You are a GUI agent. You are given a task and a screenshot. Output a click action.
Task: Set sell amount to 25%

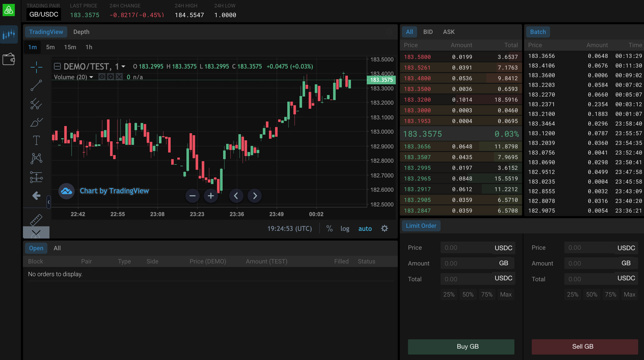573,295
